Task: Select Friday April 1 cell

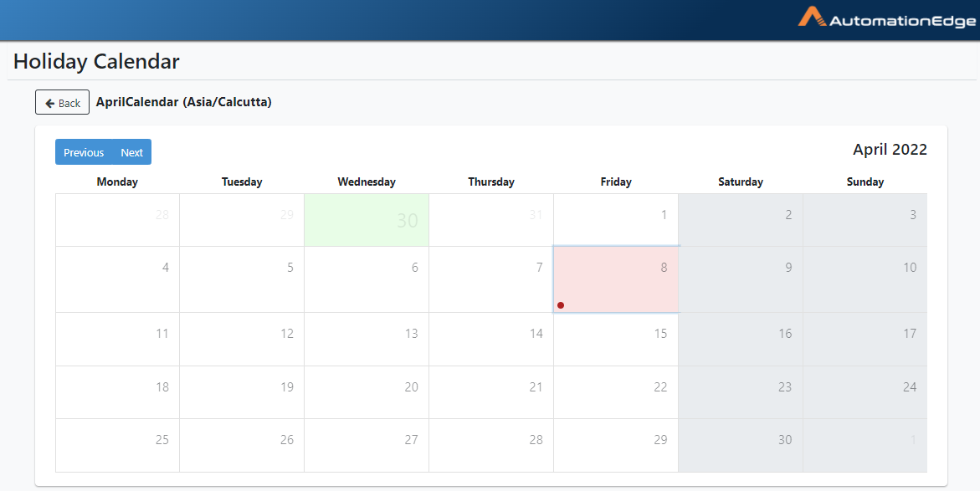Action: click(616, 220)
